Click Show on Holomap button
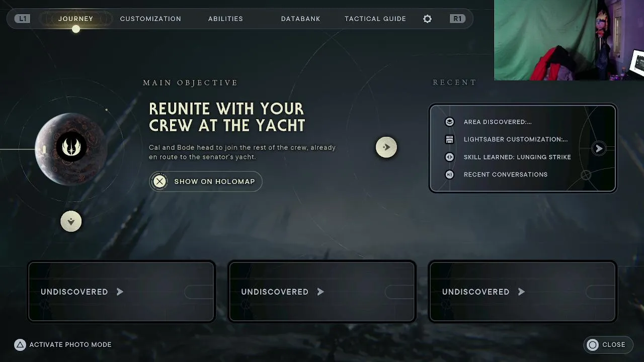This screenshot has width=644, height=362. 205,182
